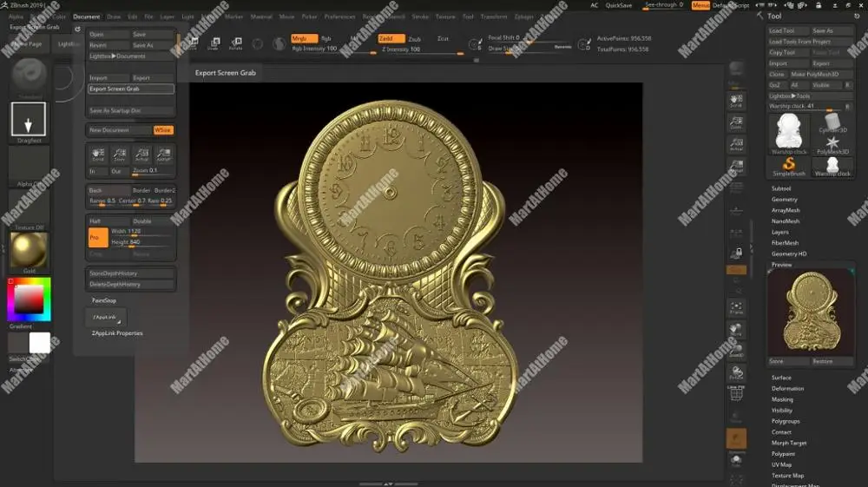Open the Material menu

(x=261, y=16)
